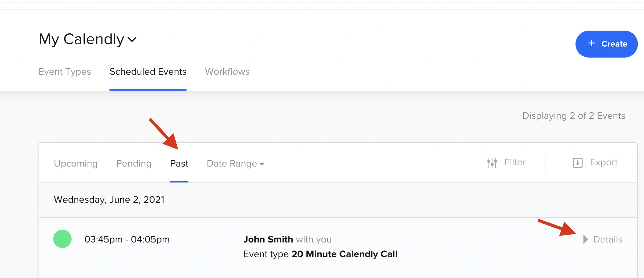The width and height of the screenshot is (644, 278).
Task: Click the 03:45pm - 04:05pm time
Action: (x=127, y=239)
